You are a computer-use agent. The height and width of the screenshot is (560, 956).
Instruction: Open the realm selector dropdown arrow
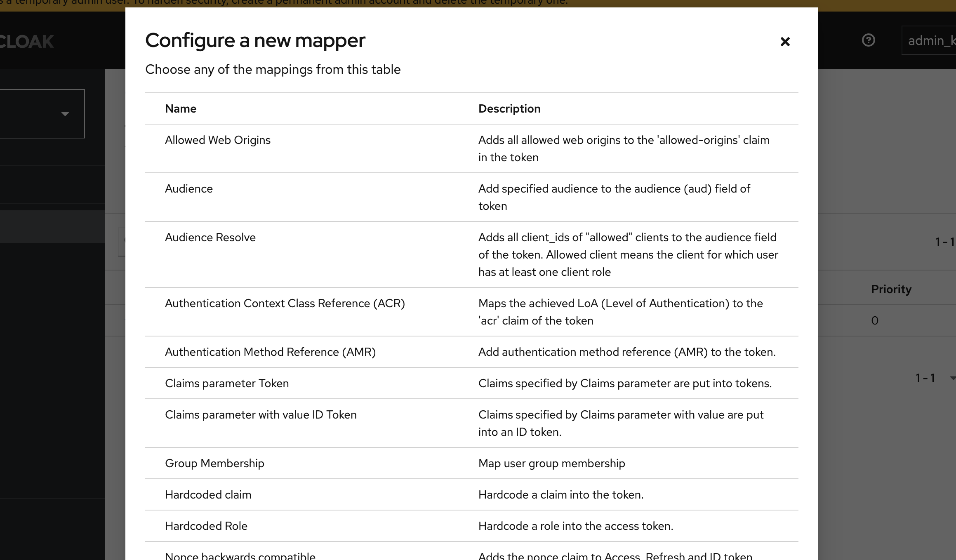(65, 114)
